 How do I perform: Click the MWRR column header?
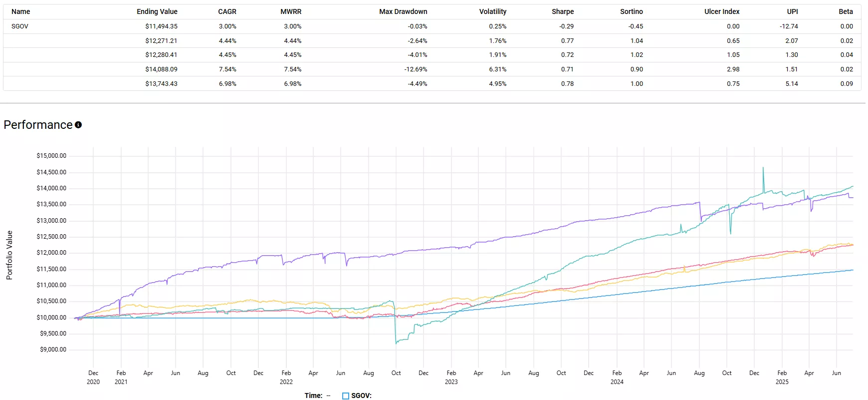(x=291, y=11)
